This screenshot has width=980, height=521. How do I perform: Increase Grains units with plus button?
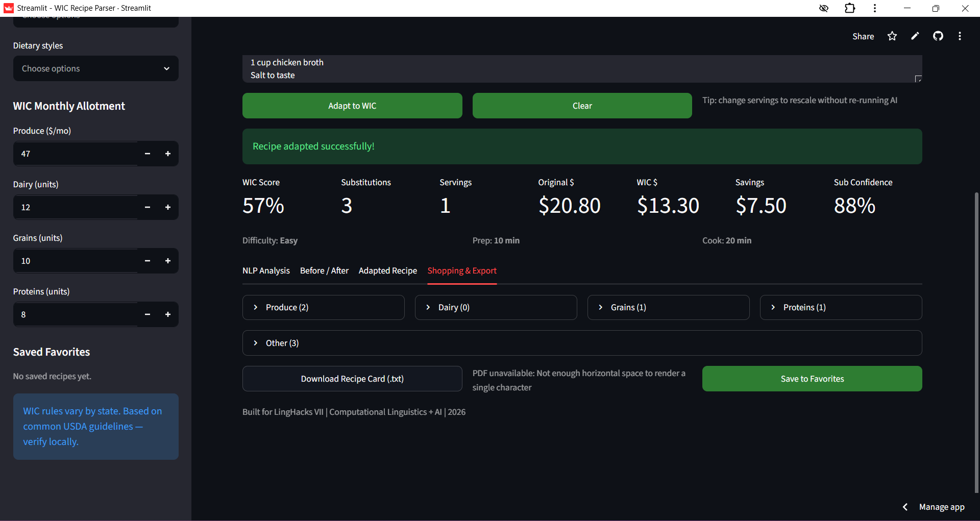[x=168, y=261]
